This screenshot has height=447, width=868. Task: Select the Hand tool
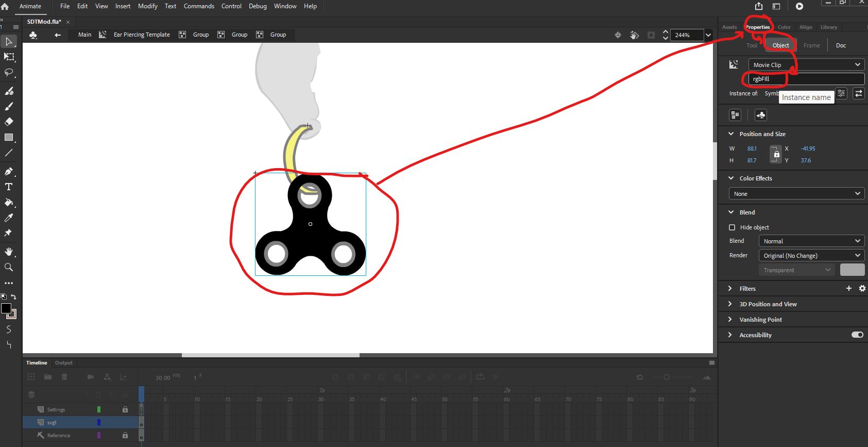point(9,252)
